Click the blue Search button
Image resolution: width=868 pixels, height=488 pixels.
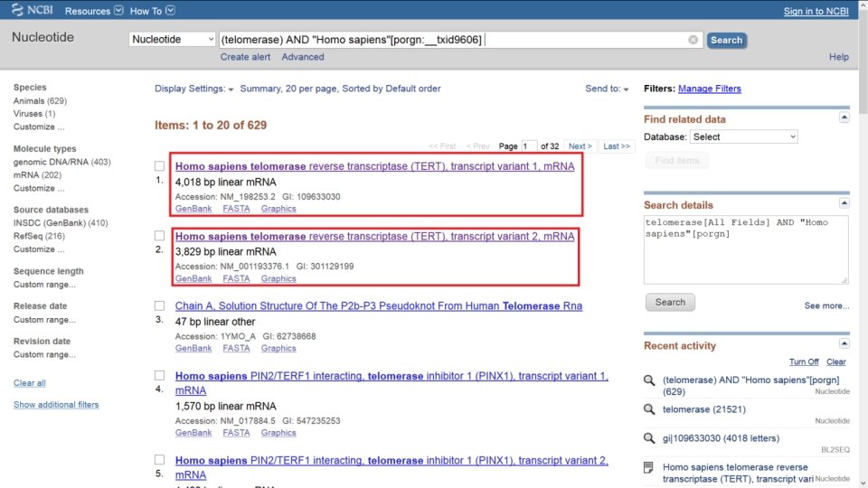pyautogui.click(x=726, y=40)
